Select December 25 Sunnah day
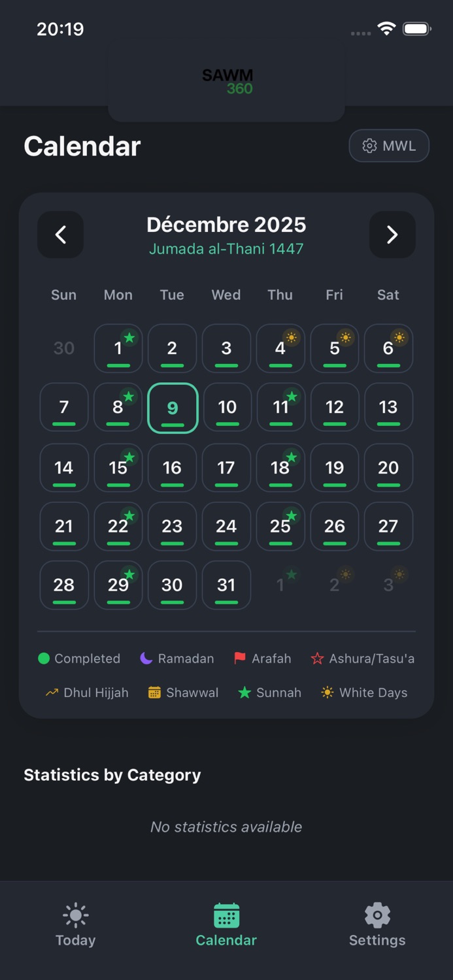Screen dimensions: 453x980 (x=280, y=527)
